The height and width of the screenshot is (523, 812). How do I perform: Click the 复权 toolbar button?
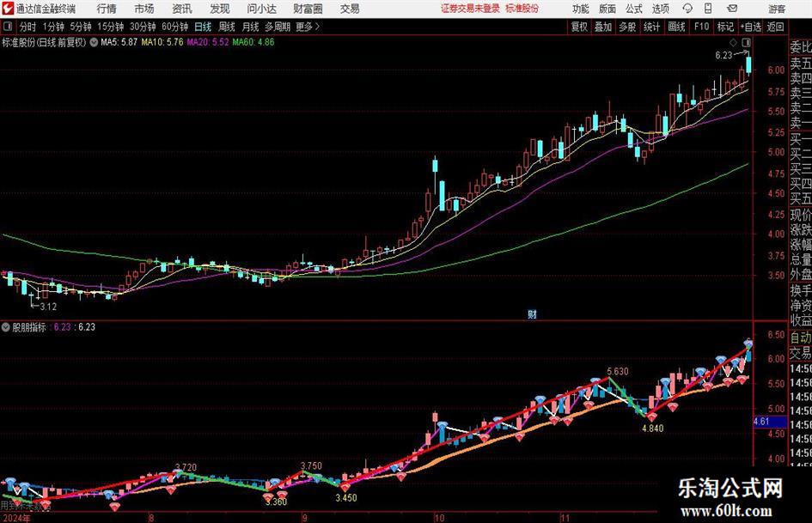(x=579, y=27)
